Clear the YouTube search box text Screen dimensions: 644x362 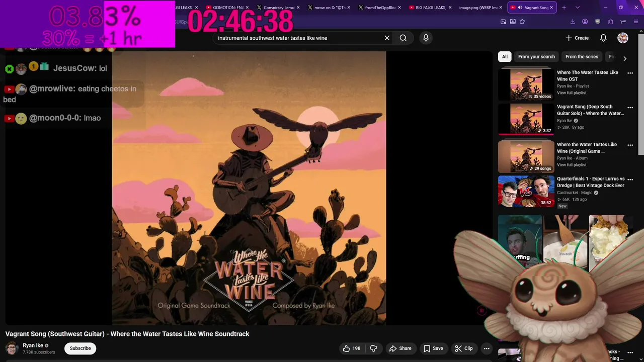click(x=387, y=38)
